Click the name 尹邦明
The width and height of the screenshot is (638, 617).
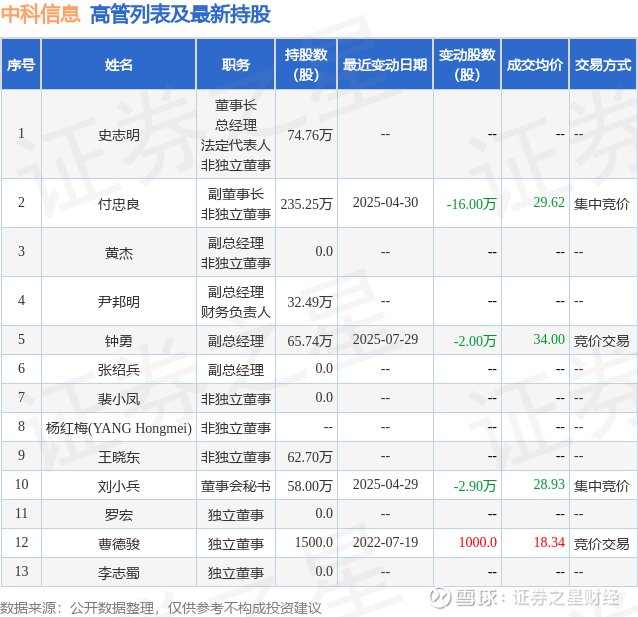[118, 302]
